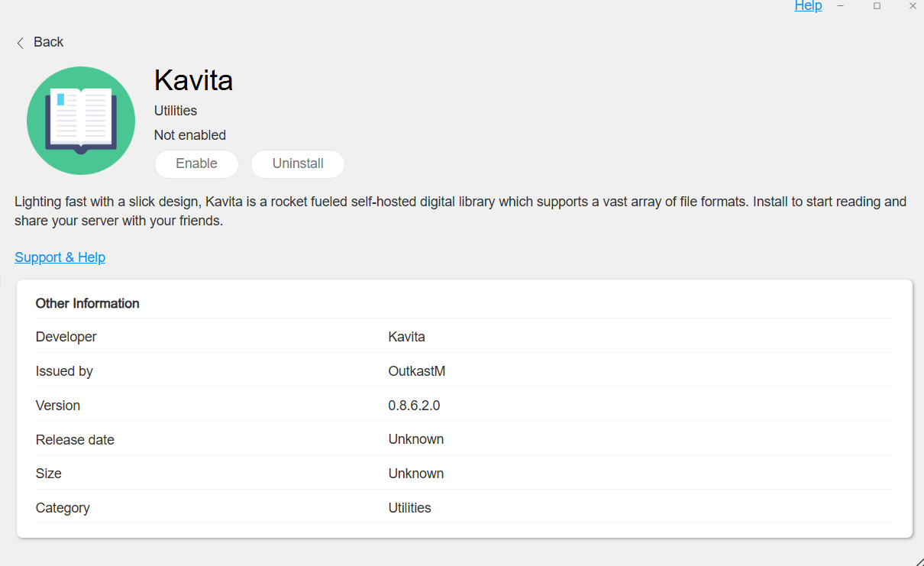Minimize the window
Image resolution: width=924 pixels, height=566 pixels.
(x=840, y=6)
